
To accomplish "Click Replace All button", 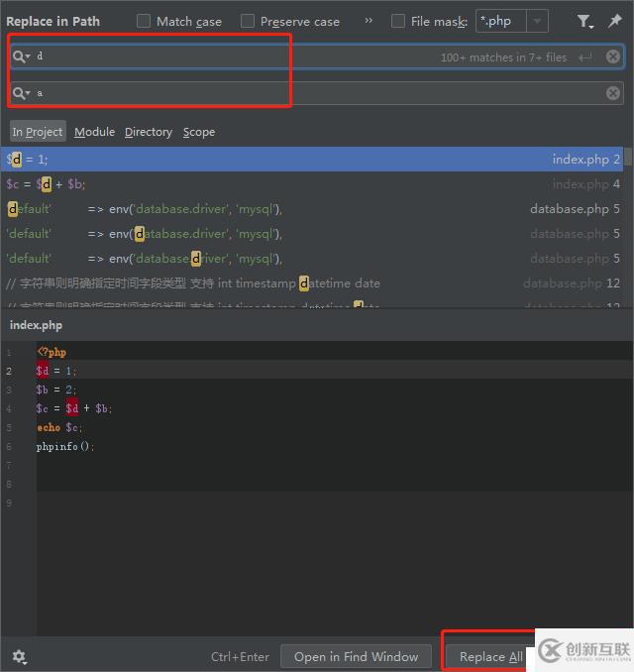I will pos(491,656).
